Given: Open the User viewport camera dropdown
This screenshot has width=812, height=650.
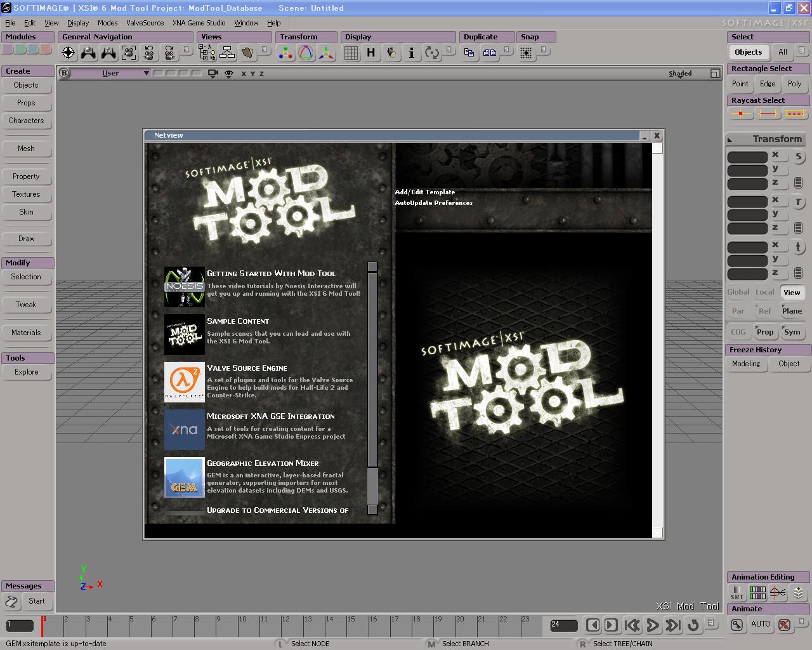Looking at the screenshot, I should click(110, 74).
